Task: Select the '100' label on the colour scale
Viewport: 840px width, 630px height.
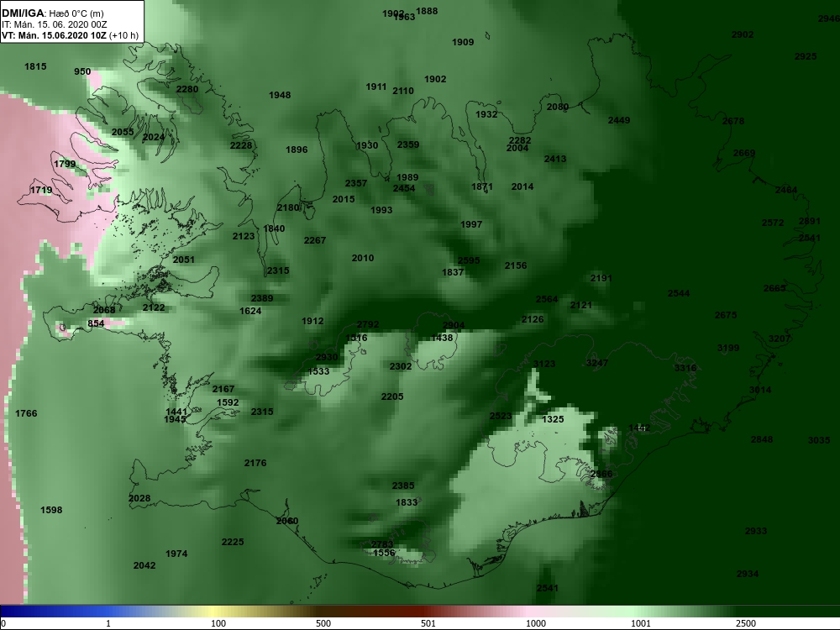Action: point(218,623)
